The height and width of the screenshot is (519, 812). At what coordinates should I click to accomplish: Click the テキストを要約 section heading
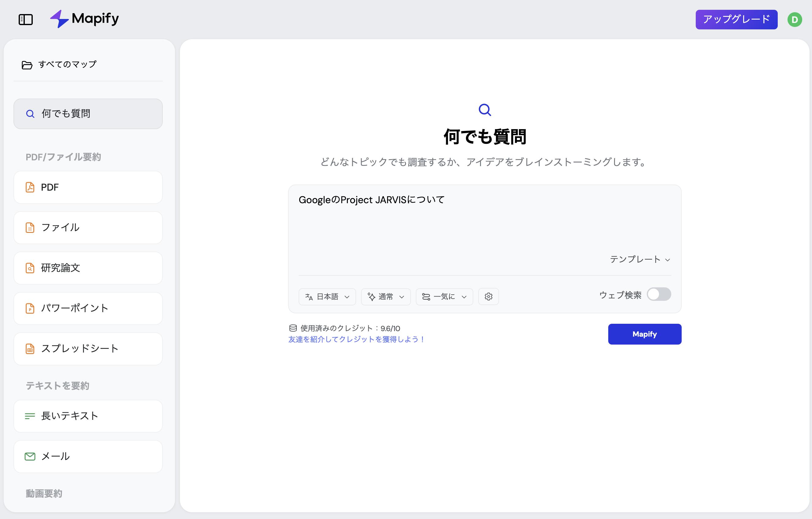(x=58, y=386)
